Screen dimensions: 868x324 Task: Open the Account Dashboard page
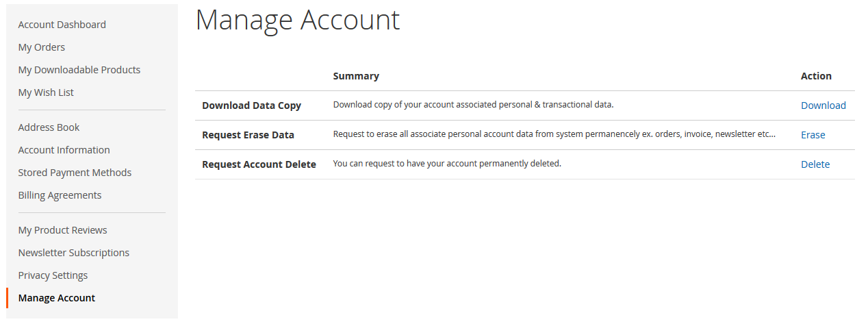click(62, 25)
